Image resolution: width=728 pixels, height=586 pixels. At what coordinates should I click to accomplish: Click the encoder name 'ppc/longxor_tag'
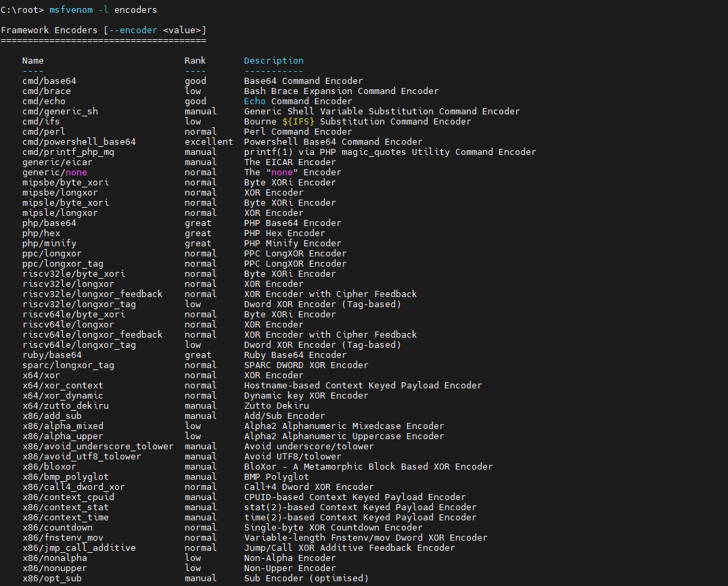[63, 264]
